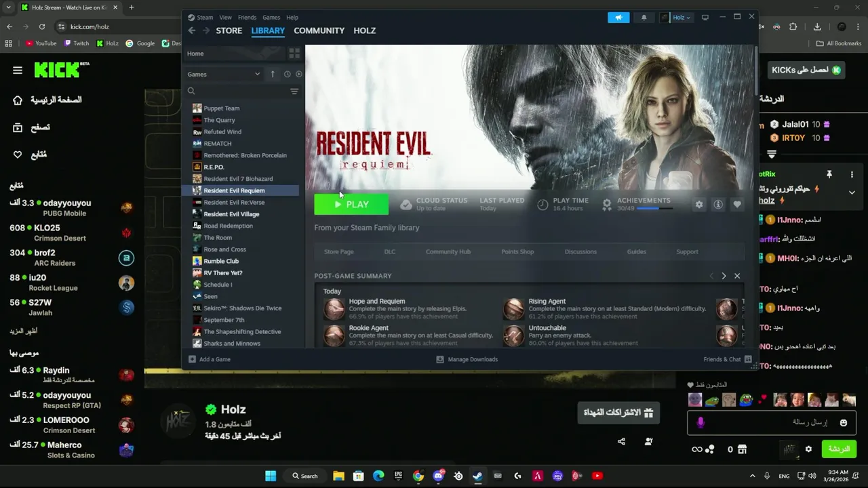Expand the Games dropdown in library
The height and width of the screenshot is (488, 868).
224,74
